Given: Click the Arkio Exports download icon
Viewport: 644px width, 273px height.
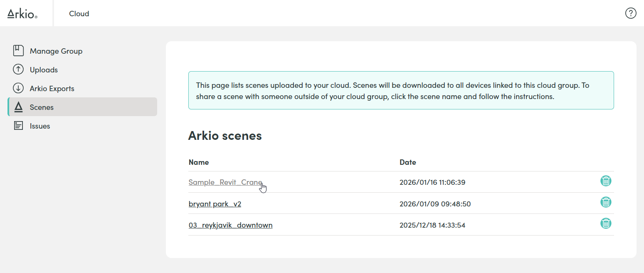Looking at the screenshot, I should pyautogui.click(x=18, y=88).
